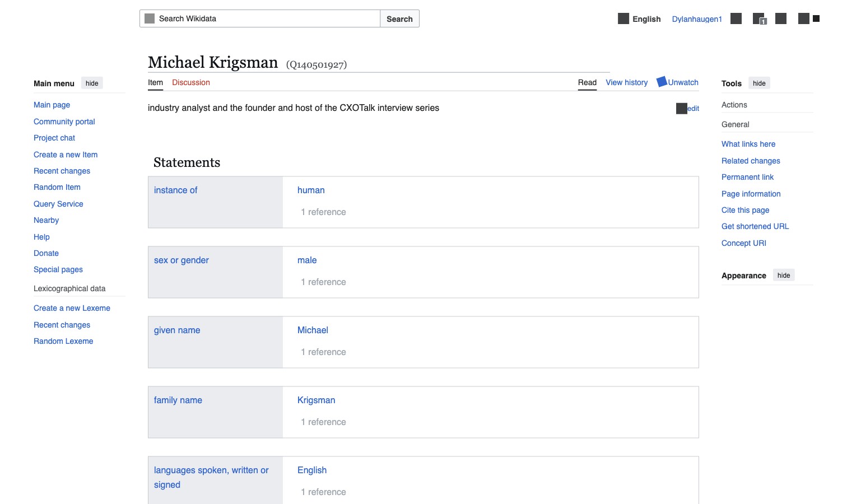The image size is (847, 504).
Task: Open Random Item
Action: click(x=57, y=187)
